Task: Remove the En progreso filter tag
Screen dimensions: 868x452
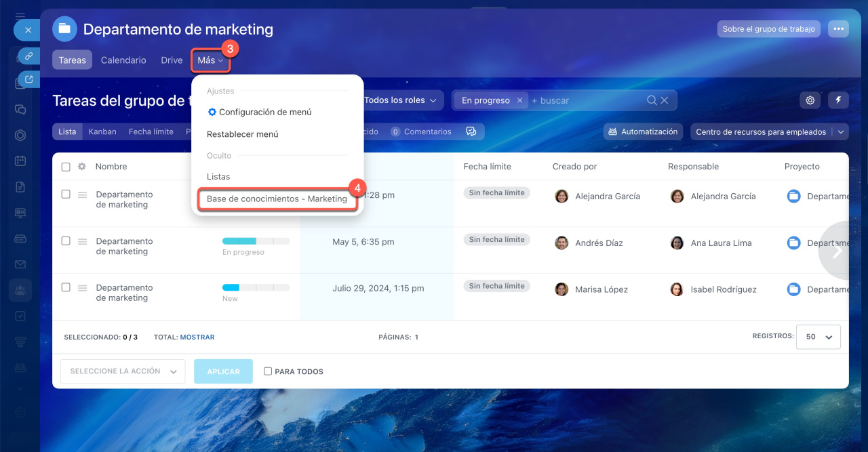Action: (x=519, y=100)
